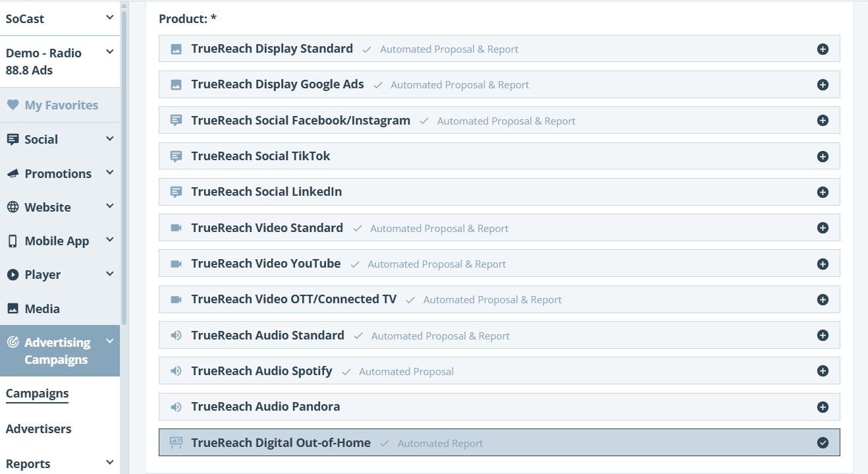Click the camera icon beside TrueReach Video YouTube
Viewport: 868px width, 474px height.
pyautogui.click(x=176, y=264)
